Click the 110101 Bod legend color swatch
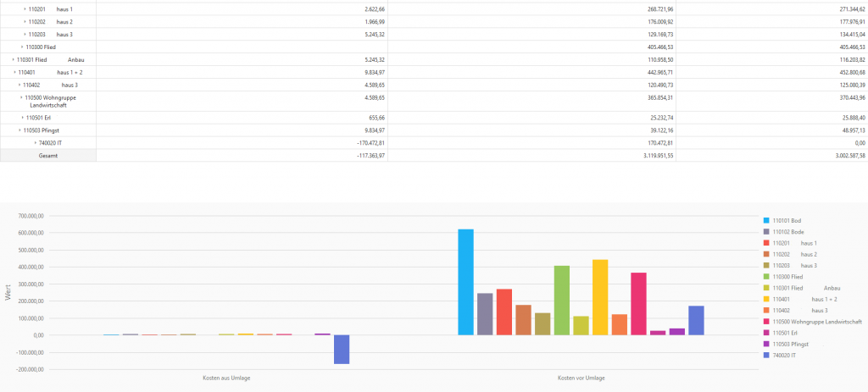The height and width of the screenshot is (392, 868). coord(766,220)
